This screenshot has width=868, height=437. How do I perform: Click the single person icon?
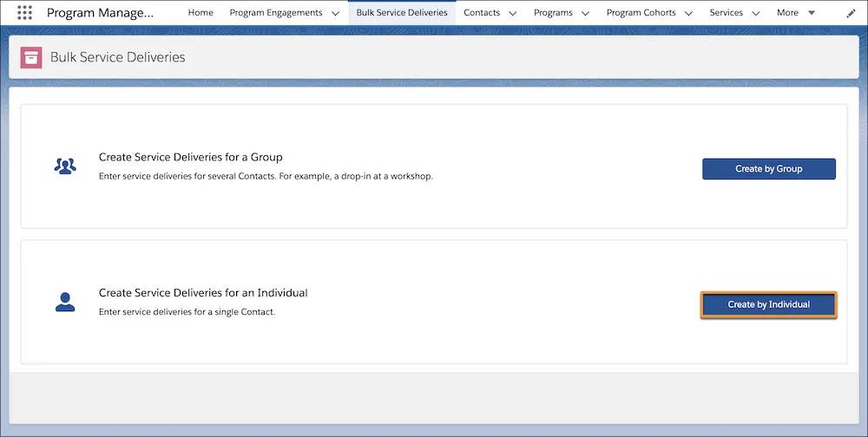tap(65, 302)
